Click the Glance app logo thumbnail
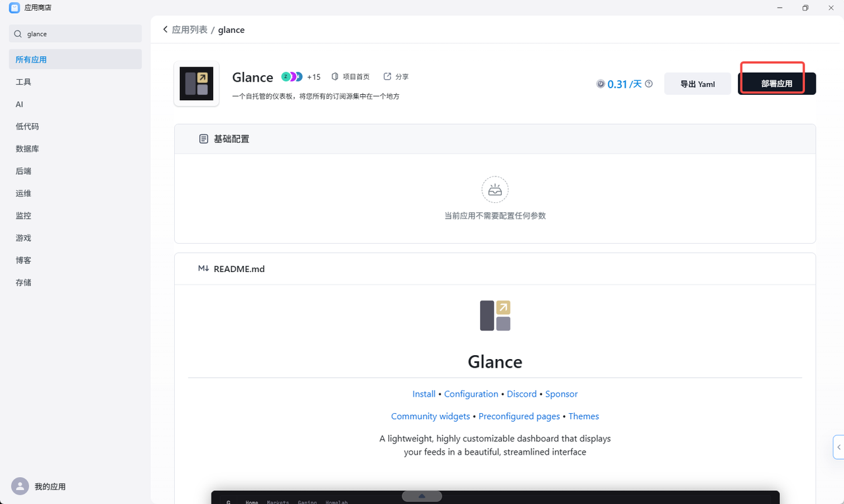 [x=196, y=84]
